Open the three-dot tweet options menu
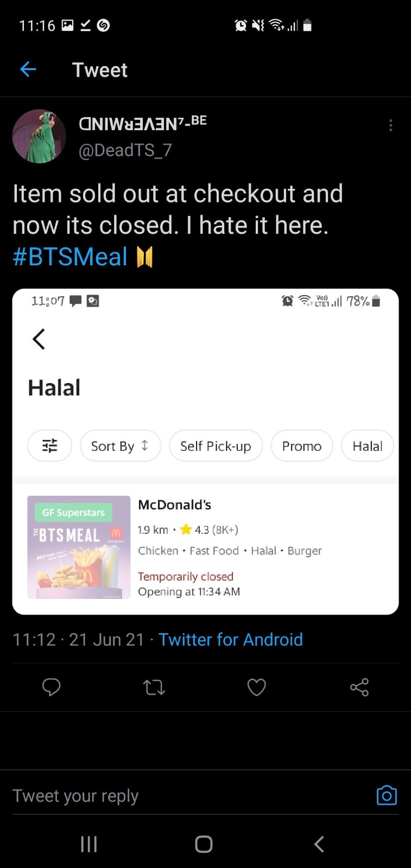This screenshot has width=411, height=868. click(390, 125)
